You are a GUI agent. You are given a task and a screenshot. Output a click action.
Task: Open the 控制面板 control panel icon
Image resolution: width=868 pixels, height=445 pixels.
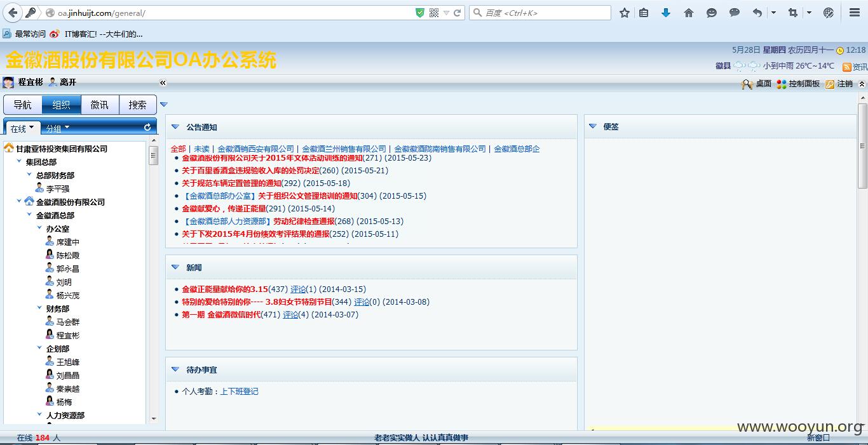(782, 84)
